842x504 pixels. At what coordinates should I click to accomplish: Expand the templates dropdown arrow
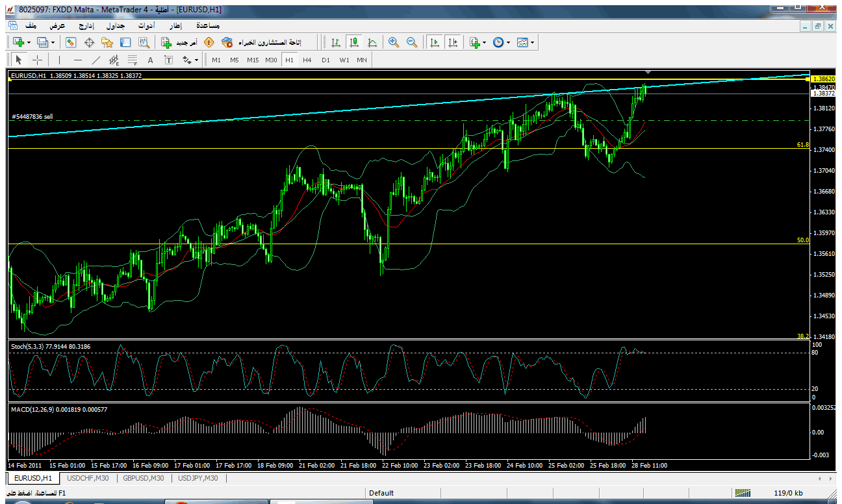tap(532, 42)
